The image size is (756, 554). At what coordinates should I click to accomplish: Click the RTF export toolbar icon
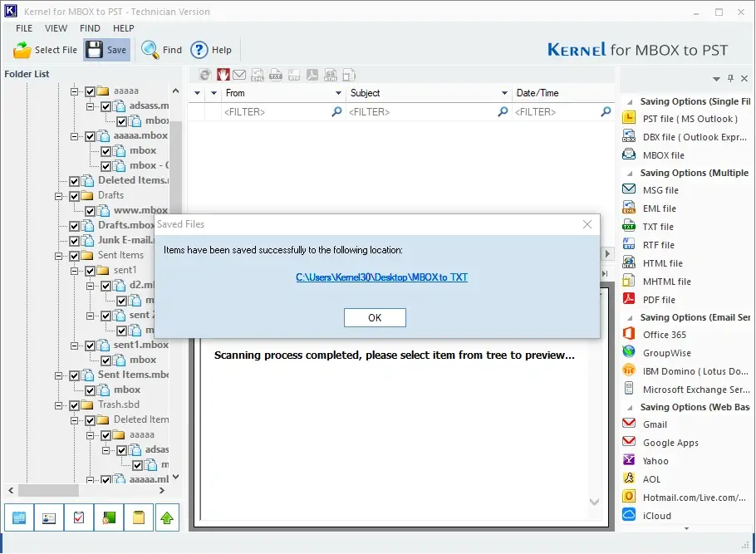tap(294, 75)
